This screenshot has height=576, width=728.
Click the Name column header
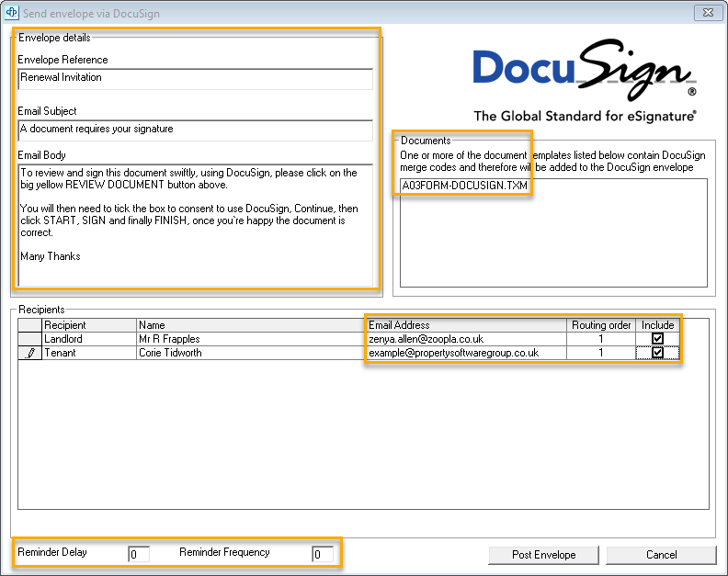coord(251,325)
